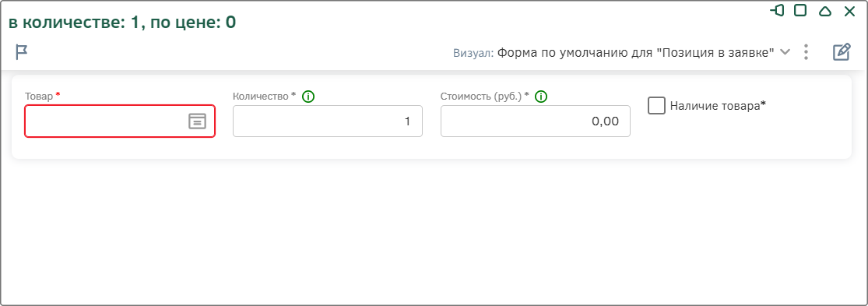Click the header title в количестве: 1

[121, 22]
